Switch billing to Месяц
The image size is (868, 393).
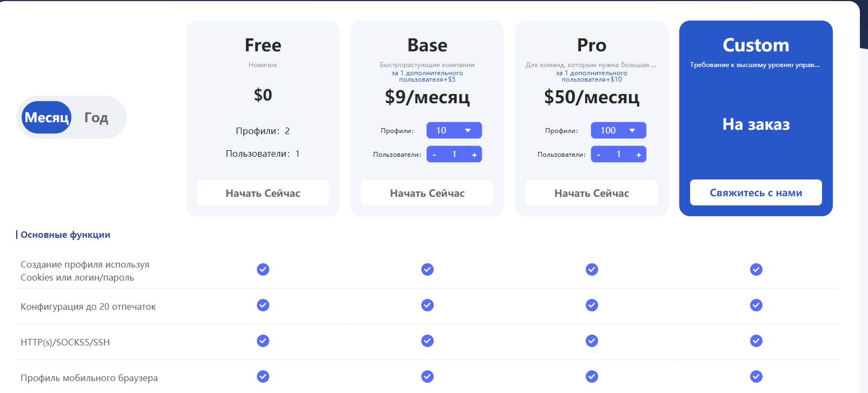(x=47, y=117)
